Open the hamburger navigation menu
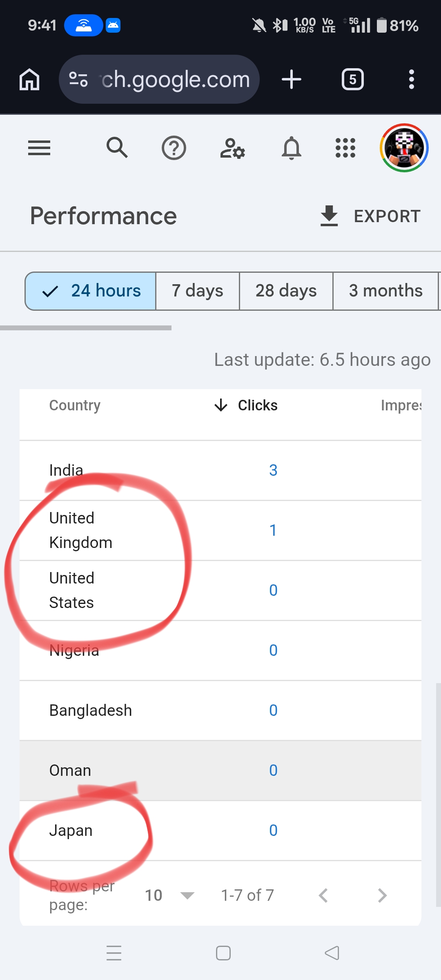 point(39,148)
